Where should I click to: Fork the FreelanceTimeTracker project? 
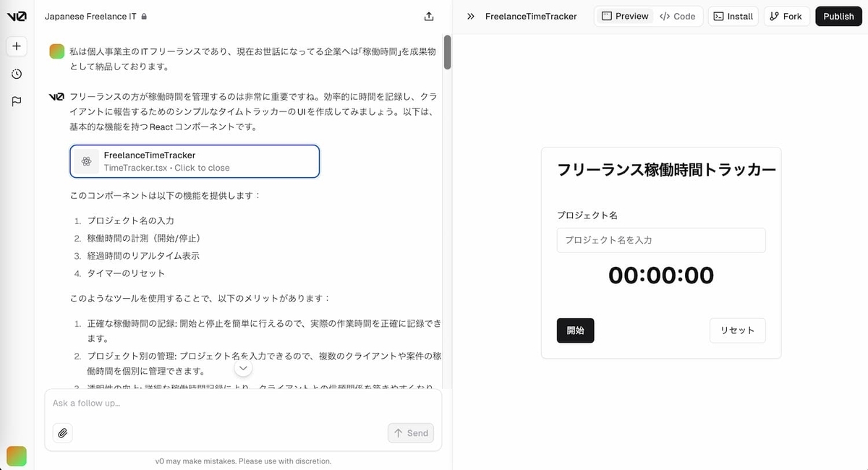(x=786, y=15)
